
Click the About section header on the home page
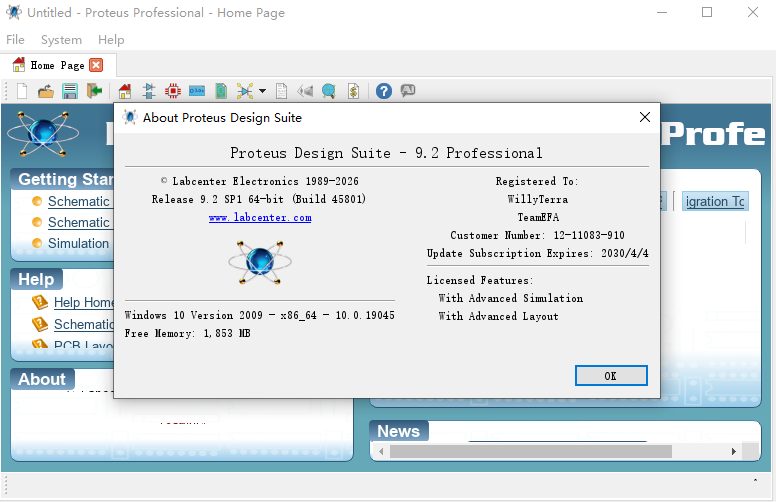coord(42,379)
